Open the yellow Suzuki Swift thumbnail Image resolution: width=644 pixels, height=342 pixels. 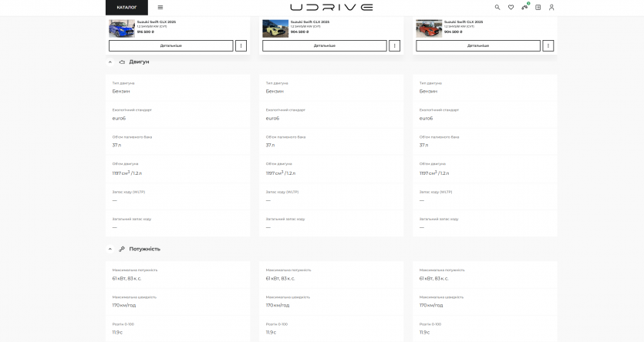pyautogui.click(x=275, y=28)
